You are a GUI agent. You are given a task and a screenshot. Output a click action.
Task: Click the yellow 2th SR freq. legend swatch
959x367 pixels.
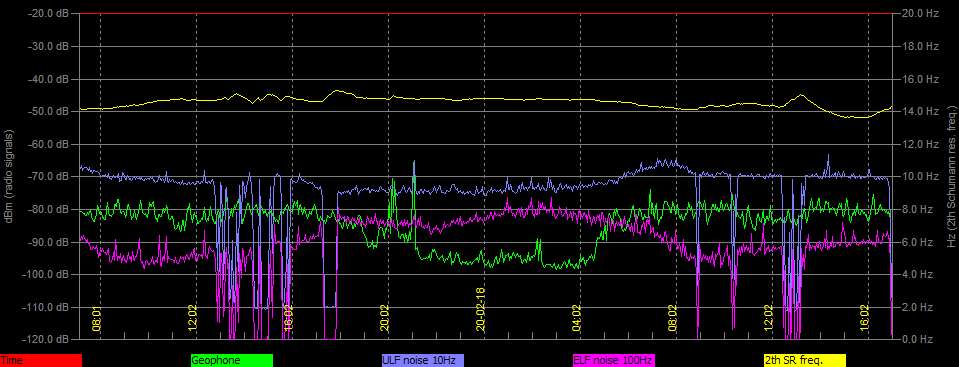[x=804, y=360]
